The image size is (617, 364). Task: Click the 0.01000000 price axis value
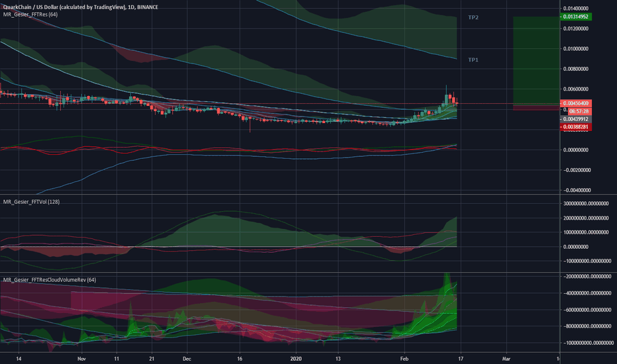(576, 49)
